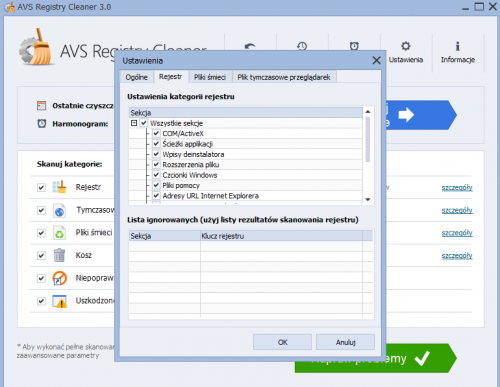Click 'Harmonogram:' label in main window
This screenshot has width=500, height=387.
click(80, 124)
